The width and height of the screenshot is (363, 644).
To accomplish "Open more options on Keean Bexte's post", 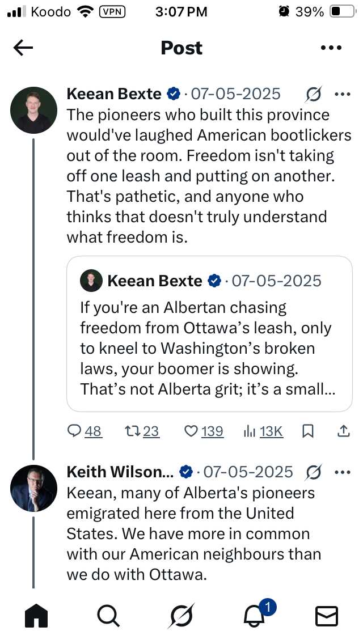I will click(343, 94).
